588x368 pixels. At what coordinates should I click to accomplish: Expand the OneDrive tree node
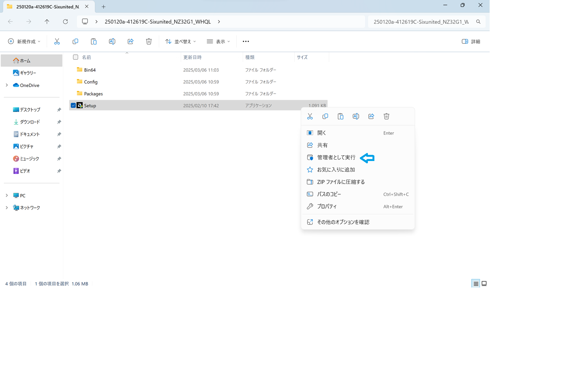click(x=7, y=85)
